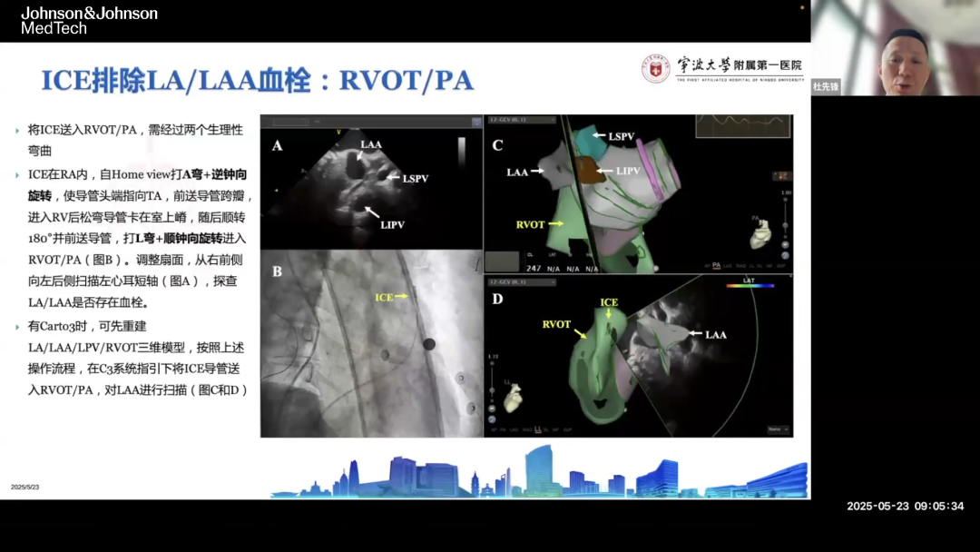Click the LIPV label in panel C
Image resolution: width=980 pixels, height=552 pixels.
628,171
